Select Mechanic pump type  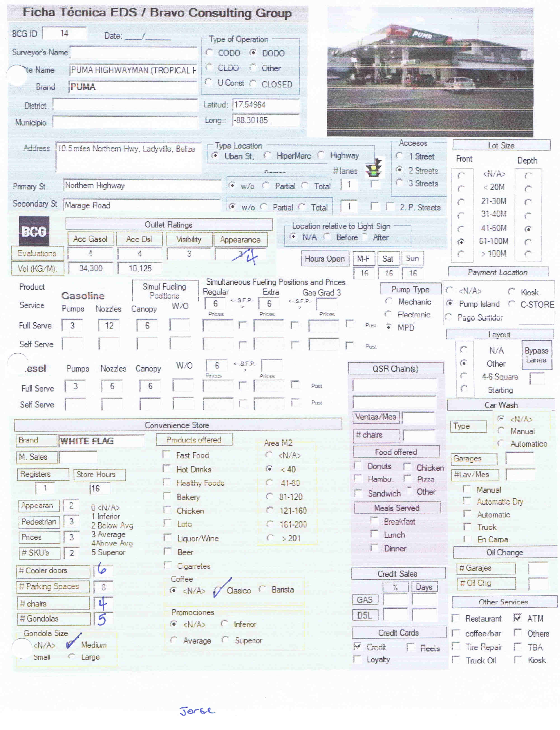click(x=389, y=301)
